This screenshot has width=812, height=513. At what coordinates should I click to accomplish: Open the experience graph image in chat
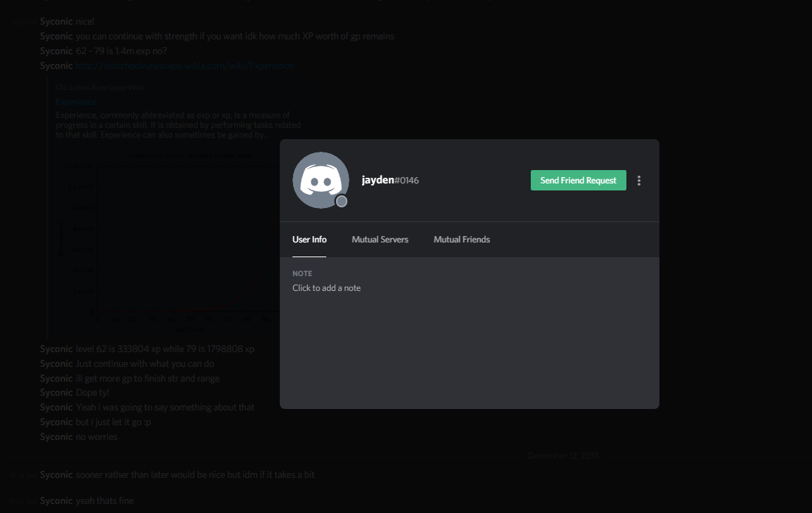[x=167, y=242]
